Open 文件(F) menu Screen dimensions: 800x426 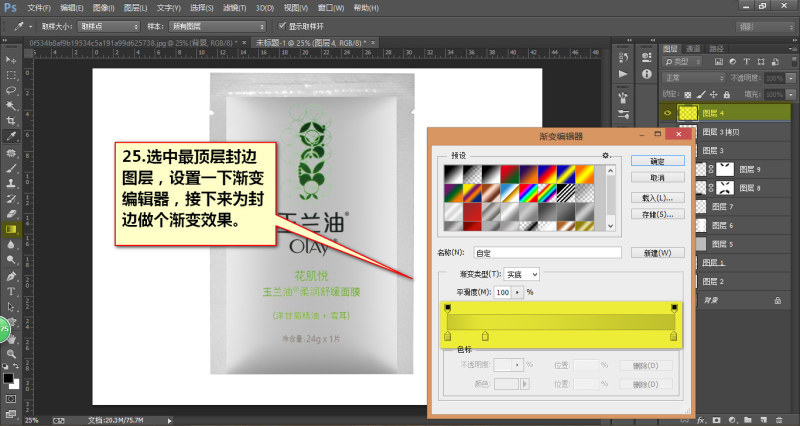(39, 8)
